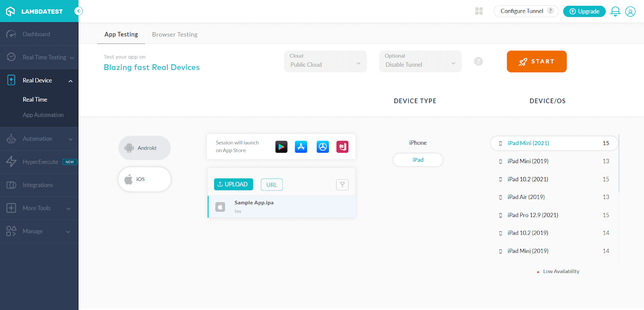This screenshot has width=644, height=310.
Task: Click the Configure Tunnel button
Action: pos(526,11)
